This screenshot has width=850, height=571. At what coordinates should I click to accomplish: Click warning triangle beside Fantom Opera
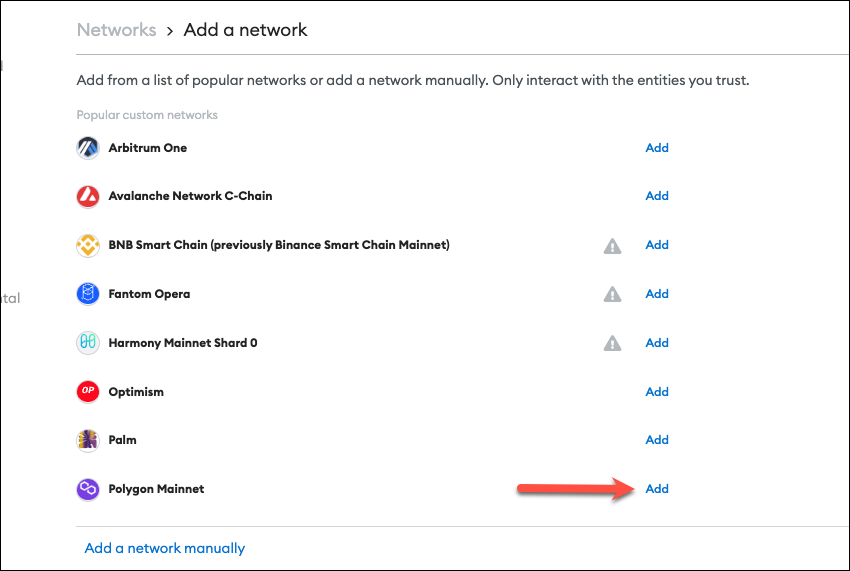pos(613,294)
